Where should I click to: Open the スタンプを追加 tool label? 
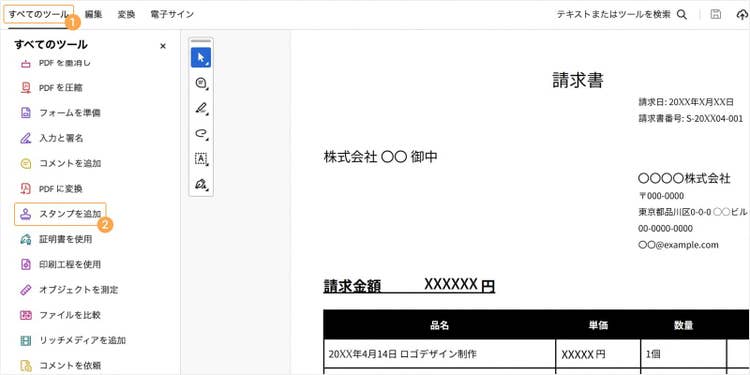click(70, 214)
